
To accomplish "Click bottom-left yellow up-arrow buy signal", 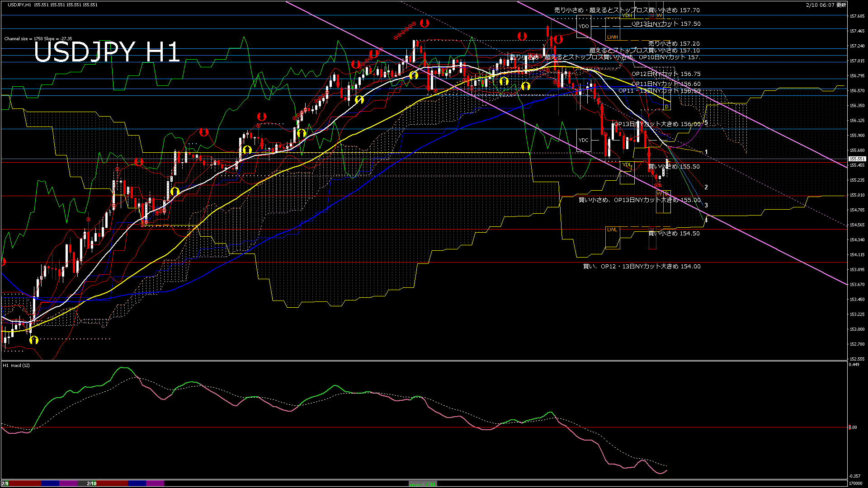I will pyautogui.click(x=34, y=340).
